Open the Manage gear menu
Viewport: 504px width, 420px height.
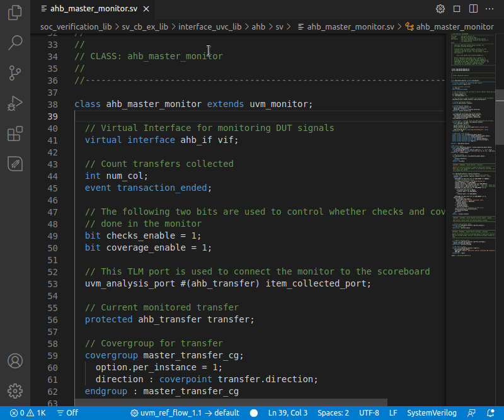click(15, 390)
